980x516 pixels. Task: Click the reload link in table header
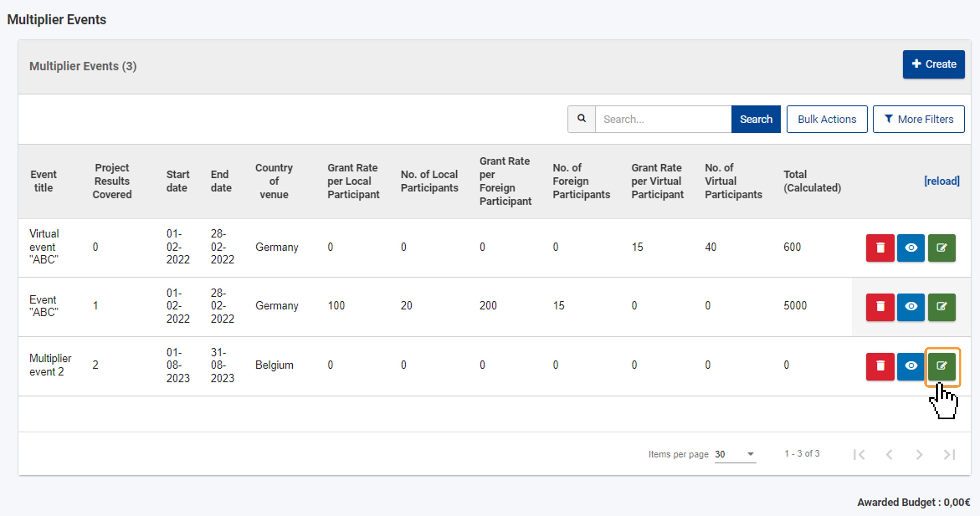[942, 181]
